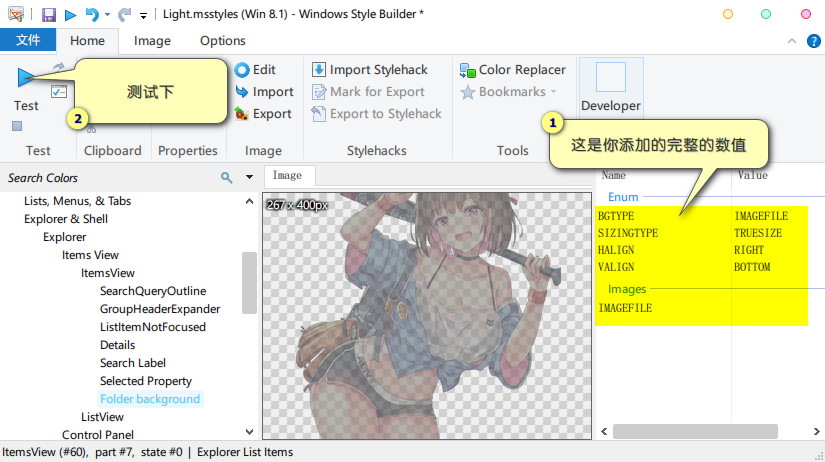Click the HALIGN property name
This screenshot has height=462, width=825.
(616, 250)
